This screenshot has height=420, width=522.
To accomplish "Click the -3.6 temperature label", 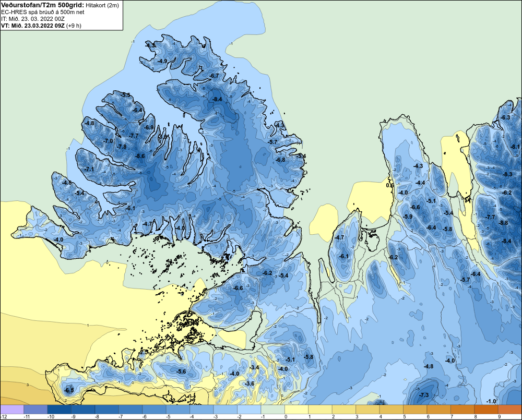I will coord(250,383).
